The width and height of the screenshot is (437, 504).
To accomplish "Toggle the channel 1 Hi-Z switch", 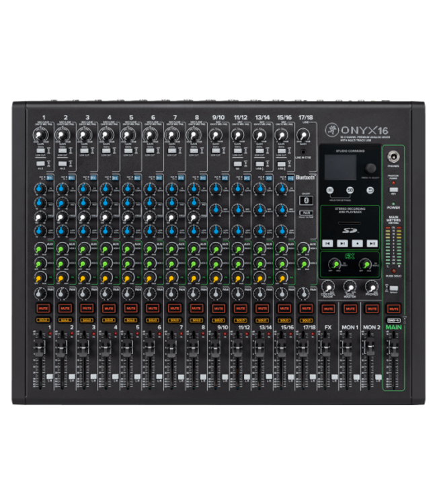I will (40, 164).
